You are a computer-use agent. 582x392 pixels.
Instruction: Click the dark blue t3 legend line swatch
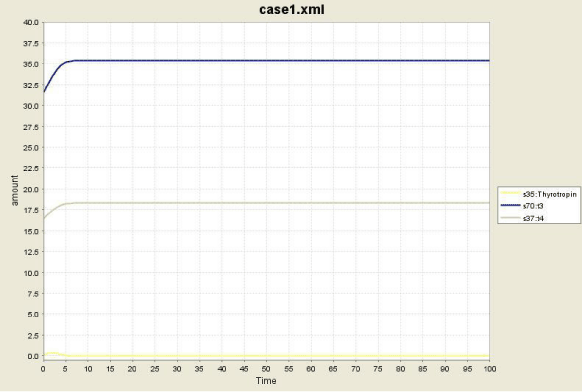510,205
